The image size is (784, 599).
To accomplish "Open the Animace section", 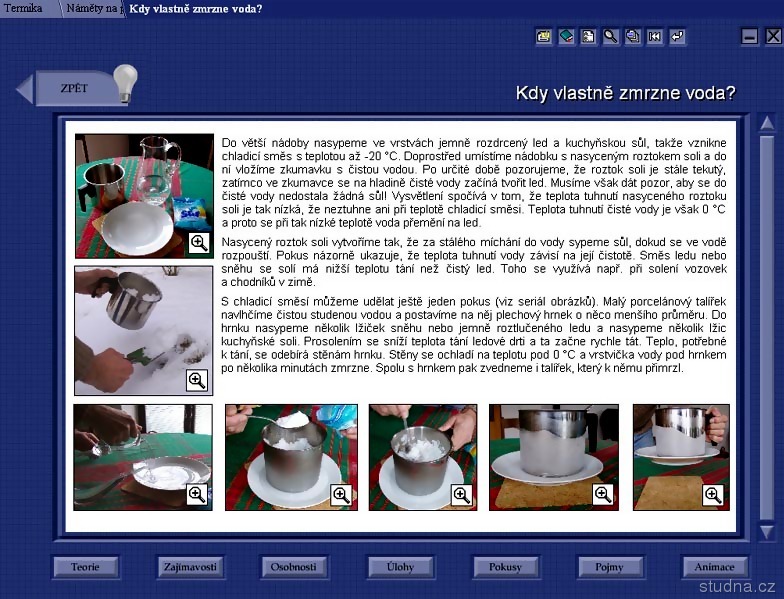I will coord(714,567).
